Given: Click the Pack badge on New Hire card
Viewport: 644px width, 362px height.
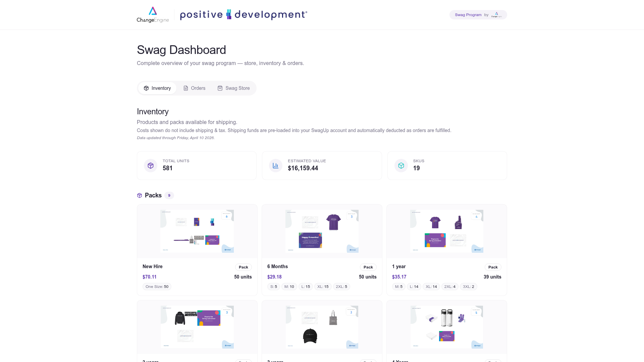Looking at the screenshot, I should pos(244,267).
